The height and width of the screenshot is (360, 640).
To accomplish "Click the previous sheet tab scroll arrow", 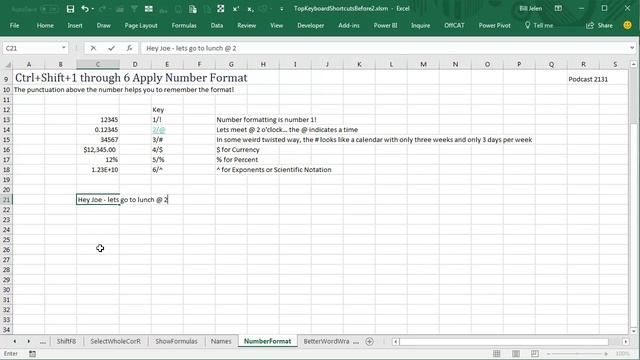I will [15, 341].
